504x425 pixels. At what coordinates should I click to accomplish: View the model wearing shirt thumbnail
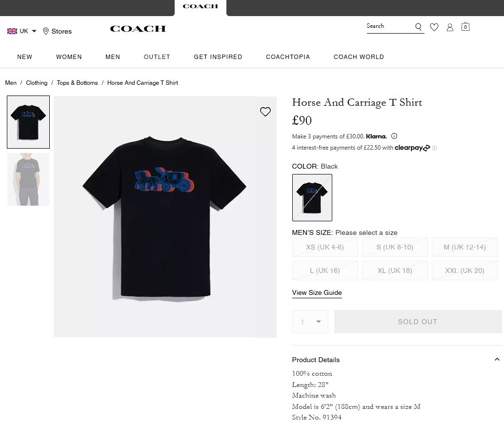28,179
